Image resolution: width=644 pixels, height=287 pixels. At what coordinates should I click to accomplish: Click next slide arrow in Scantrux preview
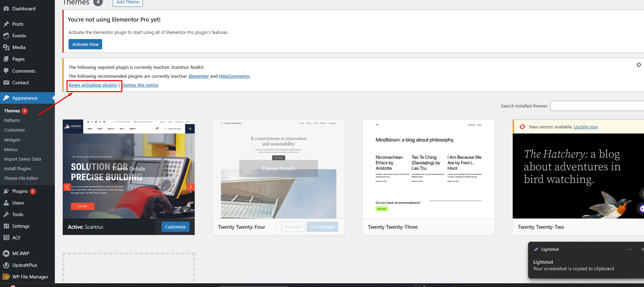point(191,187)
